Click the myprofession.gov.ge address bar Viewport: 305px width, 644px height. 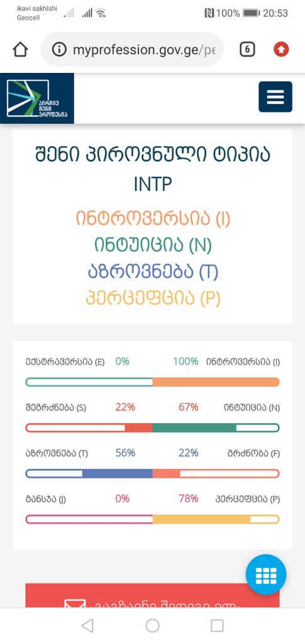(132, 50)
